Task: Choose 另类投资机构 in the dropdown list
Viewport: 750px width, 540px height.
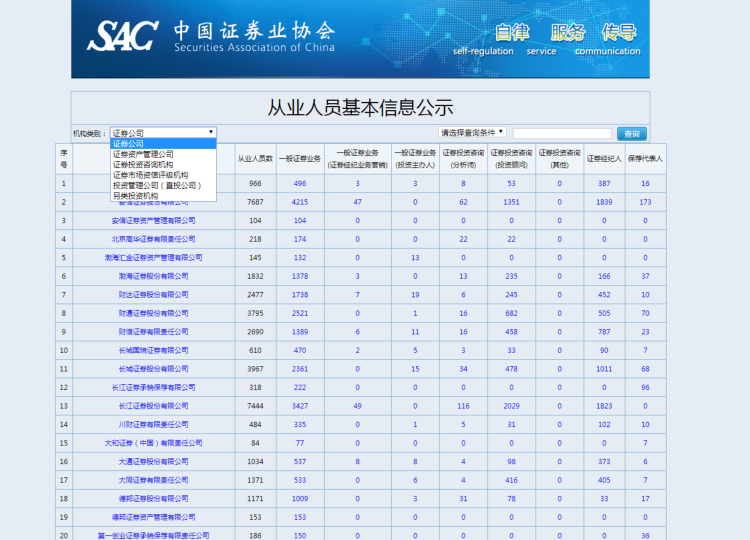Action: (x=135, y=195)
